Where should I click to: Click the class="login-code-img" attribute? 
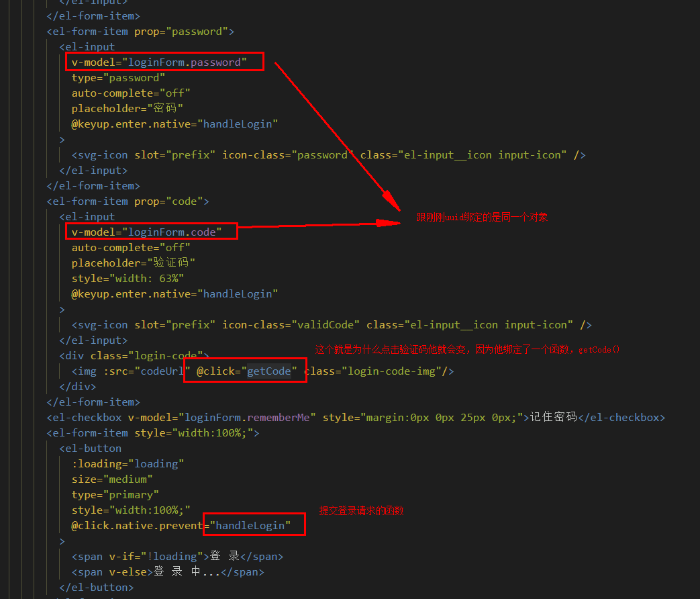372,371
